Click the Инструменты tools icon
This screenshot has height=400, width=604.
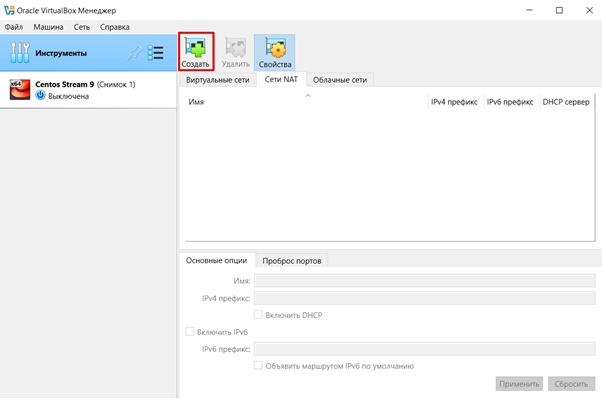(20, 52)
